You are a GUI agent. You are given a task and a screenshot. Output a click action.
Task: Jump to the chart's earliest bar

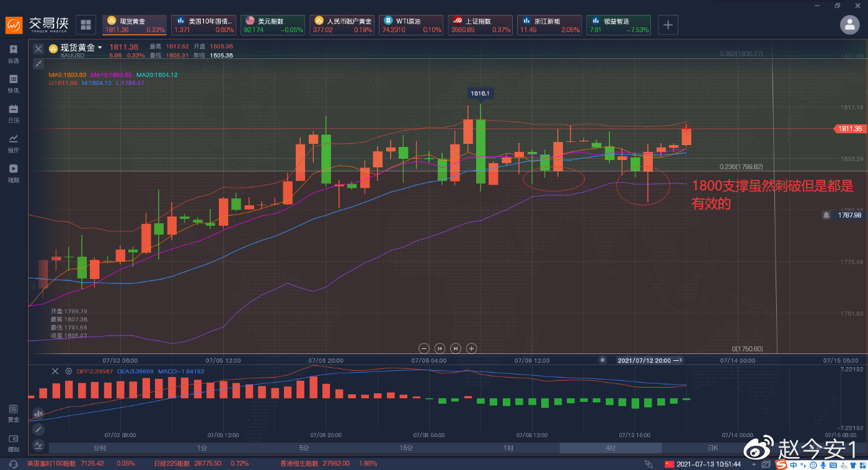tap(440, 348)
